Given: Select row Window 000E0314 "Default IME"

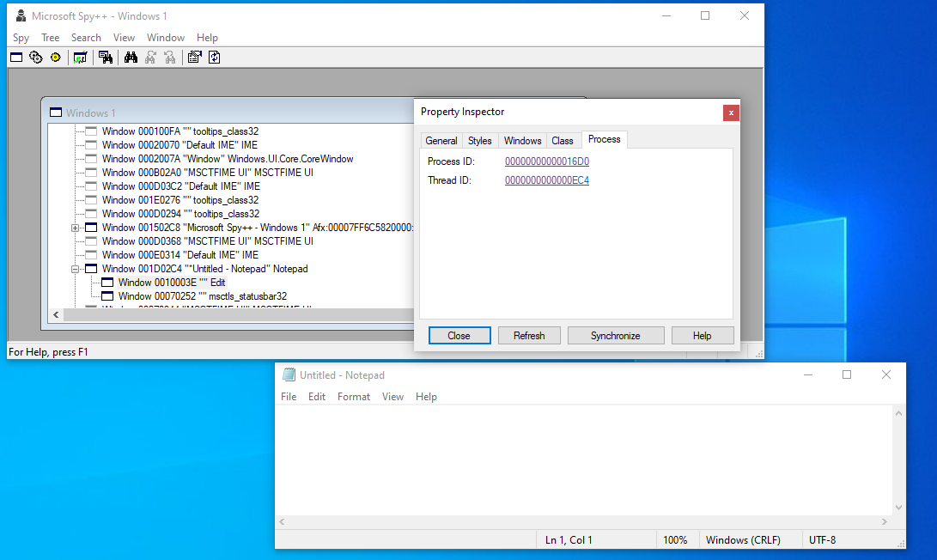Looking at the screenshot, I should click(x=179, y=255).
